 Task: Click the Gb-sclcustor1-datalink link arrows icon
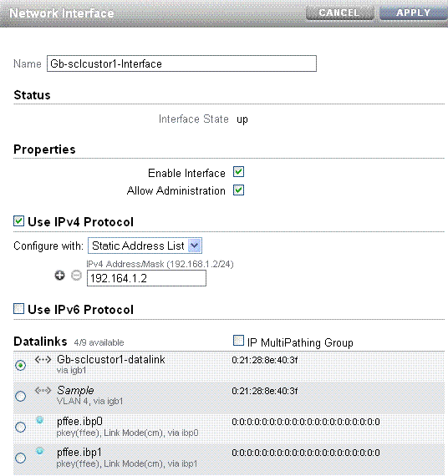tap(43, 360)
